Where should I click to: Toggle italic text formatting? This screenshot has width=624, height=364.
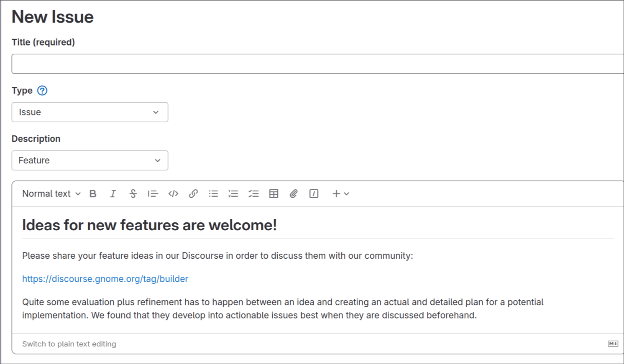click(113, 193)
